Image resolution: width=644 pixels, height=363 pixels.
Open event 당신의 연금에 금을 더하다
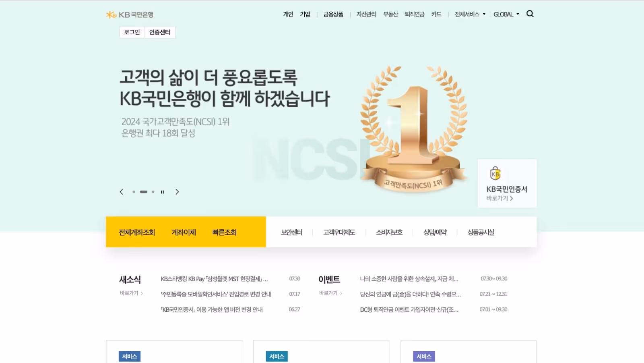coord(411,294)
